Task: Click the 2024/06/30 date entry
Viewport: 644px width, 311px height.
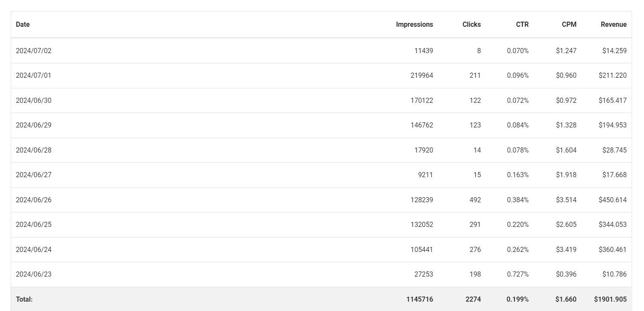Action: [x=34, y=101]
